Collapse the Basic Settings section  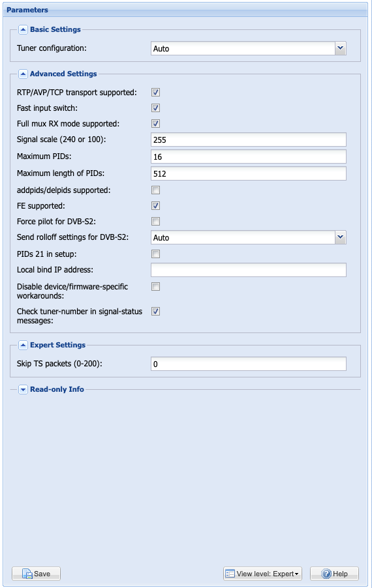pos(23,29)
